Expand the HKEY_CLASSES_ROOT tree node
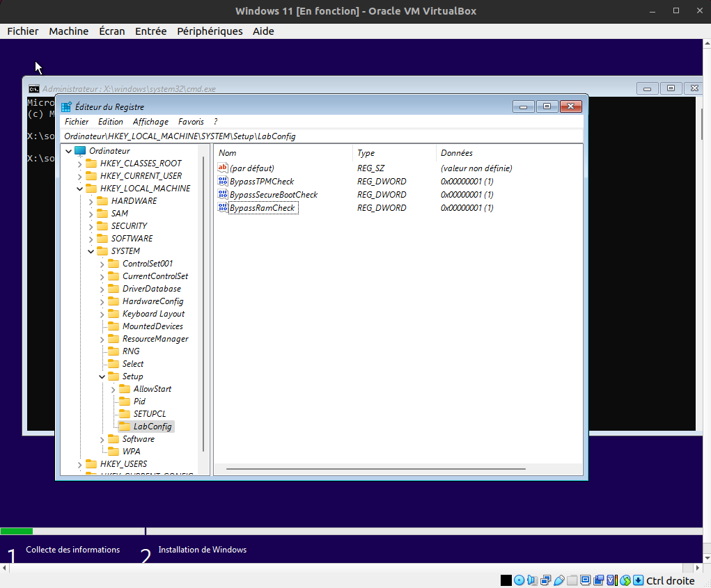 coord(79,163)
